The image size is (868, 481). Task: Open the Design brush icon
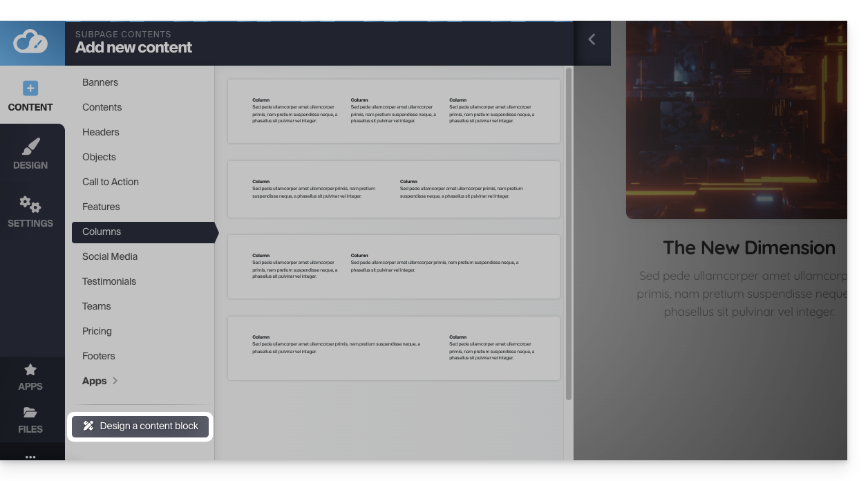30,147
